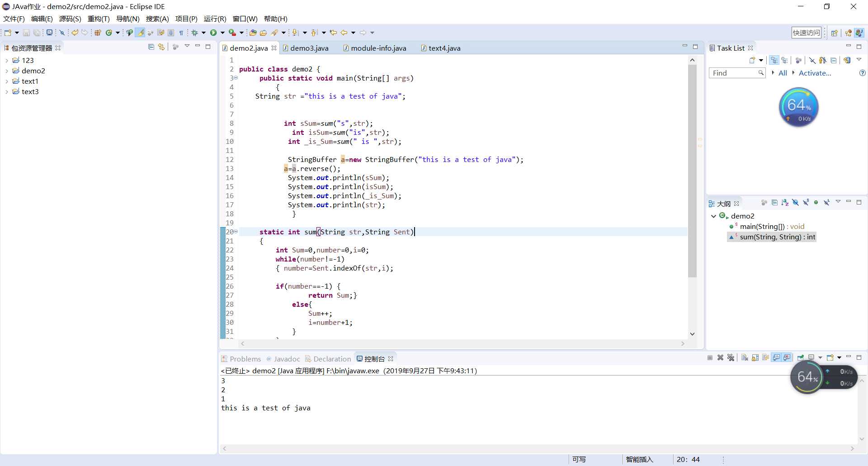Click the New Java Class icon

coord(109,33)
